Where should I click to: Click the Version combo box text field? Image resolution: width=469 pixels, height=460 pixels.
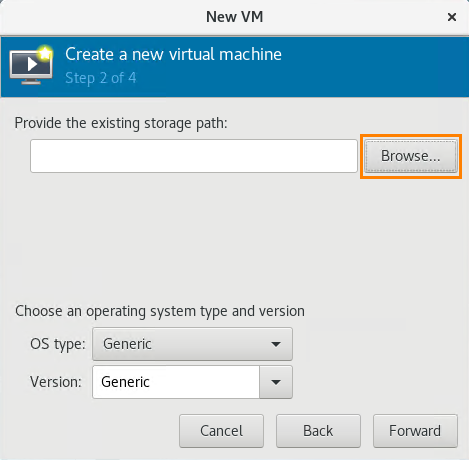176,382
